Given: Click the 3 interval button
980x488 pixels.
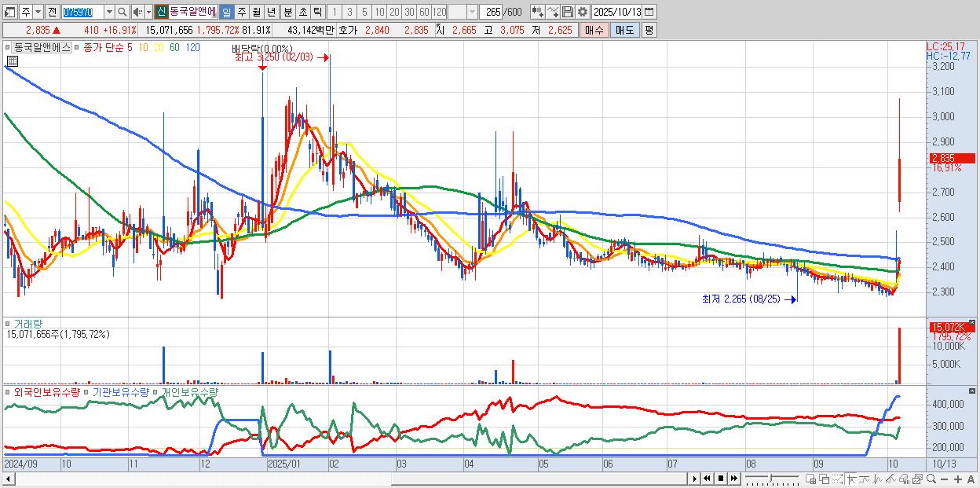Looking at the screenshot, I should click(x=349, y=12).
